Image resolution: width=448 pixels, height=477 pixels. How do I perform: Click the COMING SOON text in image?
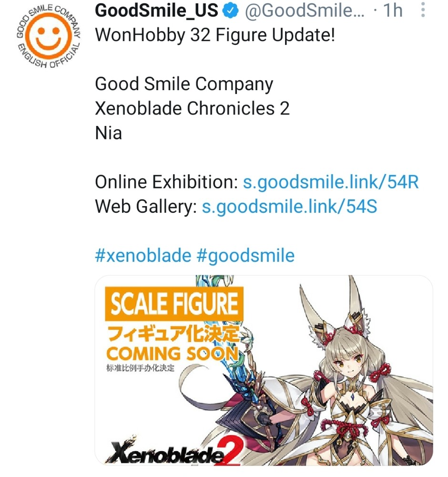(x=173, y=353)
